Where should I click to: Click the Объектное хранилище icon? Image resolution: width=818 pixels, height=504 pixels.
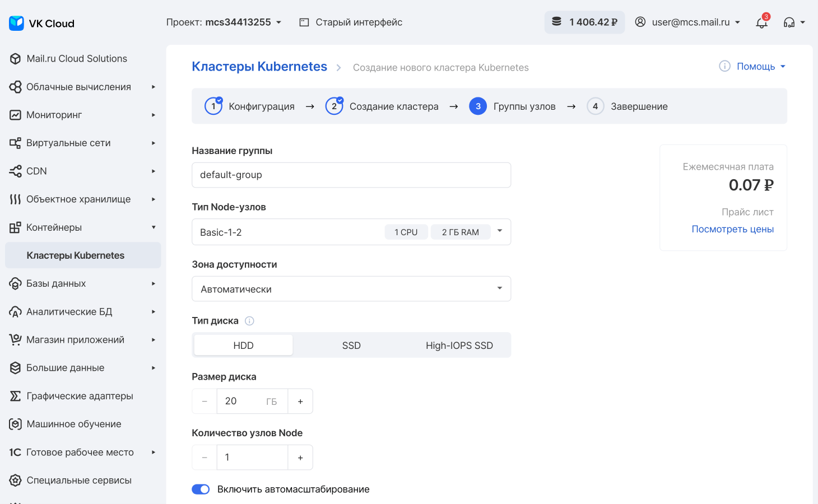point(16,199)
